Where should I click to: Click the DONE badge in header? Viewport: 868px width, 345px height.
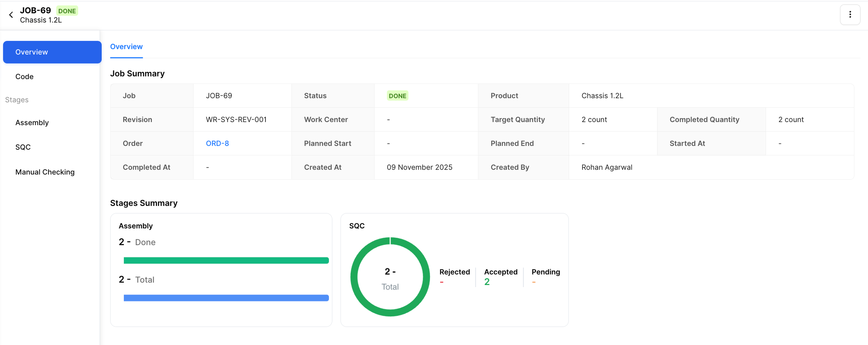(67, 11)
